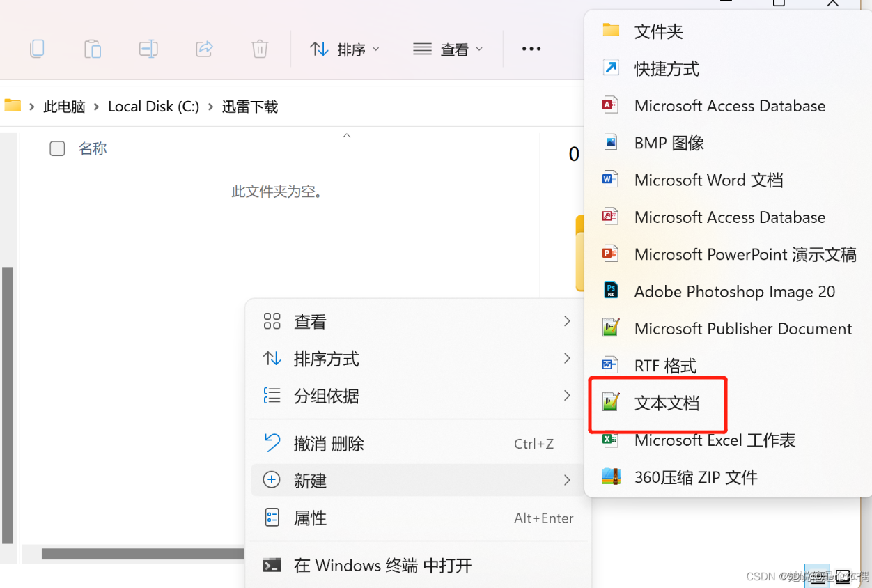The width and height of the screenshot is (872, 588).
Task: Open the 查看 context menu entry
Action: tap(417, 321)
